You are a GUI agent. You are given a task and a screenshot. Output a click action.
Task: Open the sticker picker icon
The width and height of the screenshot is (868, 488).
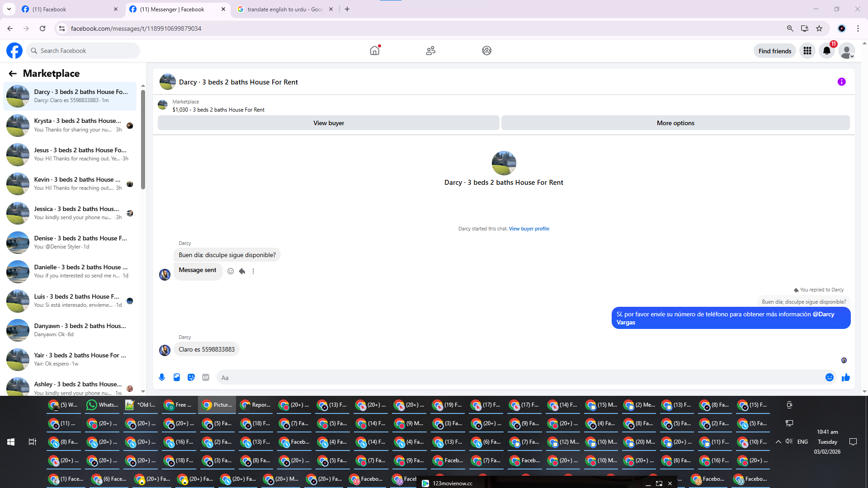tap(191, 377)
